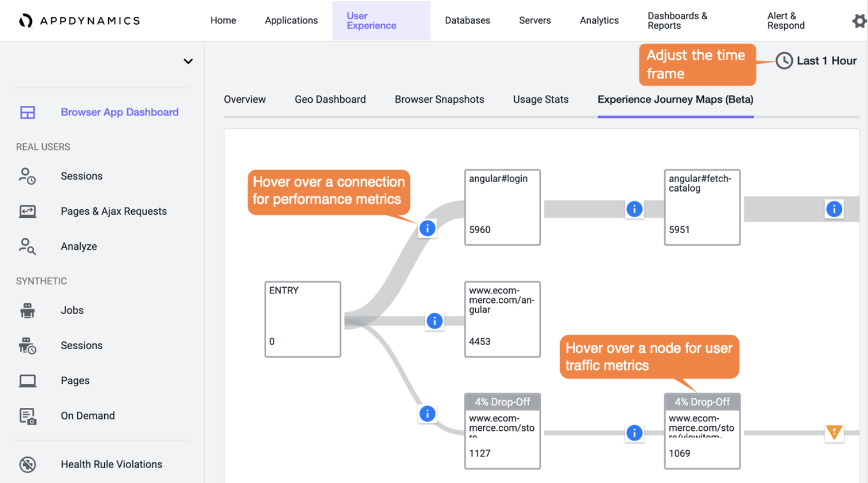Open the Last 1 Hour time range

click(816, 61)
